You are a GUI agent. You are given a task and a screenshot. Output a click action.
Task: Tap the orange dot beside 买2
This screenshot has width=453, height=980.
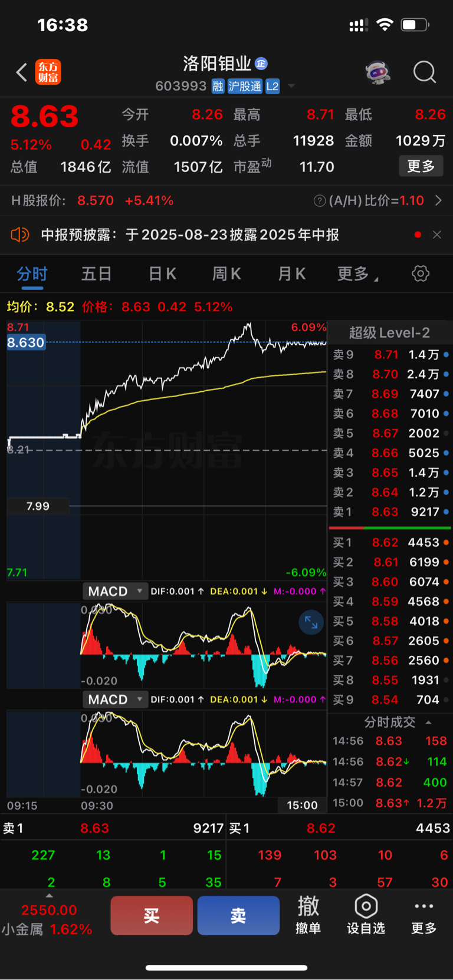pyautogui.click(x=446, y=562)
